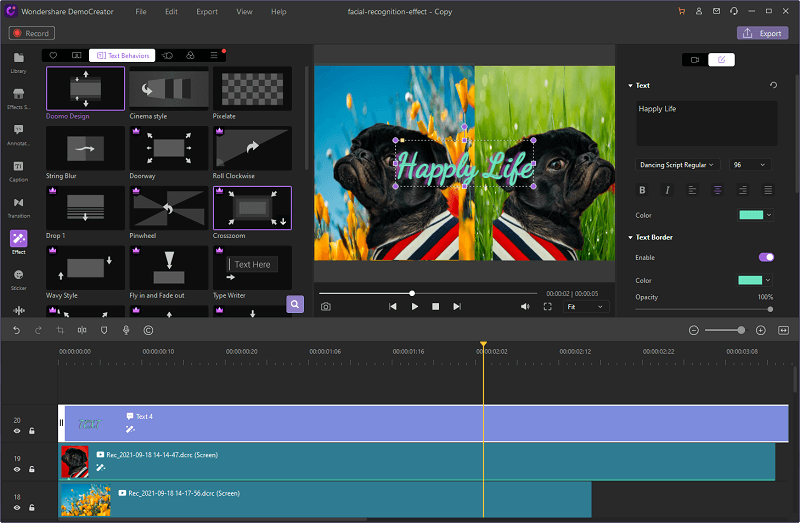Open the audio waveform sidebar icon
The image size is (800, 523).
pos(18,310)
